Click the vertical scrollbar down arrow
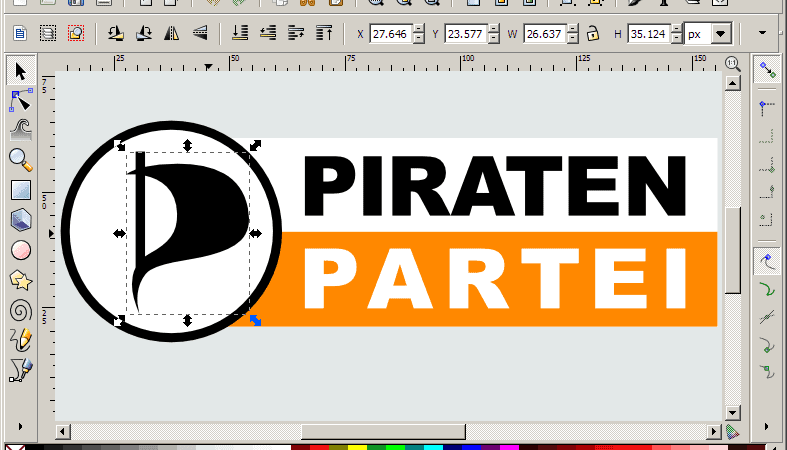787x450 pixels. (733, 413)
